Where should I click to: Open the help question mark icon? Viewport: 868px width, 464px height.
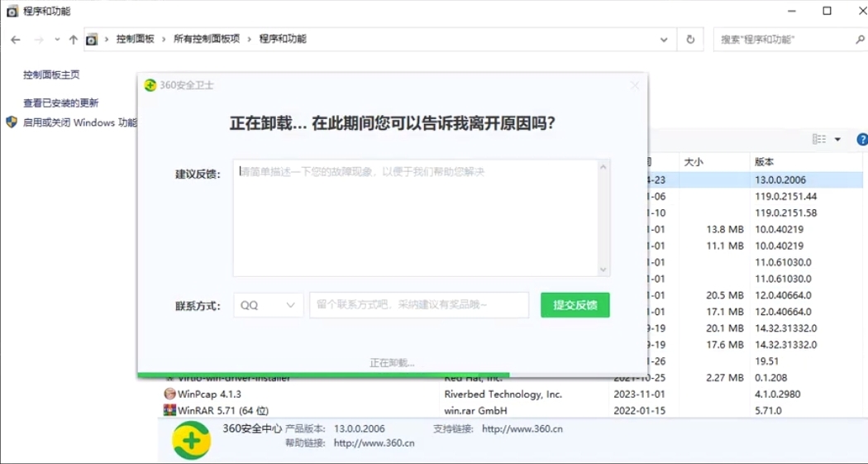[862, 140]
